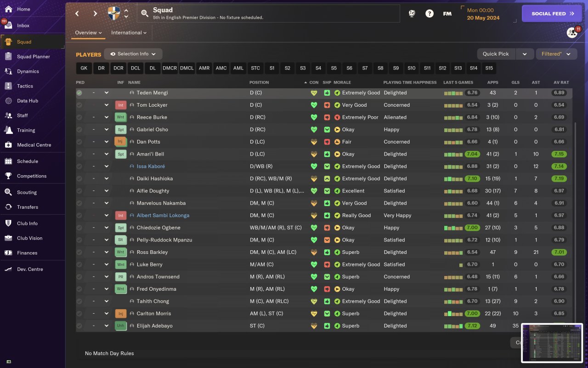Toggle picked status for Amari'i Bell
The image size is (588, 368).
click(79, 154)
